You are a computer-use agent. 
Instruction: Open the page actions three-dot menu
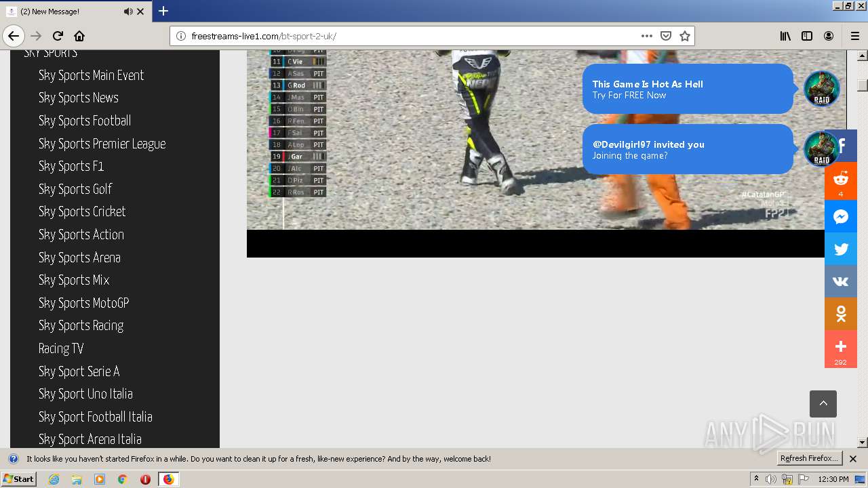coord(647,36)
